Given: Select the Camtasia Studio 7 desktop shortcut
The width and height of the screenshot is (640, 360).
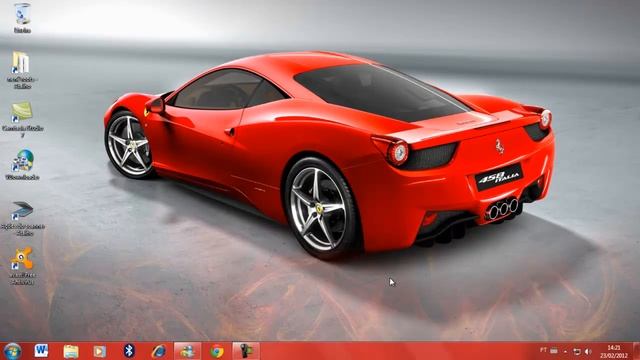Looking at the screenshot, I should click(x=22, y=119).
